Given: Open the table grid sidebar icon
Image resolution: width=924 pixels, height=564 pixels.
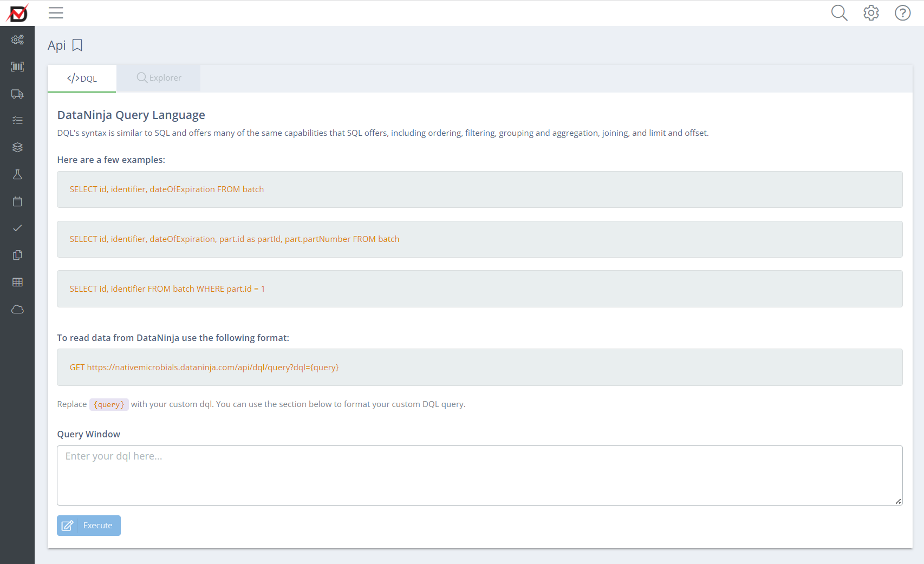Looking at the screenshot, I should tap(17, 282).
